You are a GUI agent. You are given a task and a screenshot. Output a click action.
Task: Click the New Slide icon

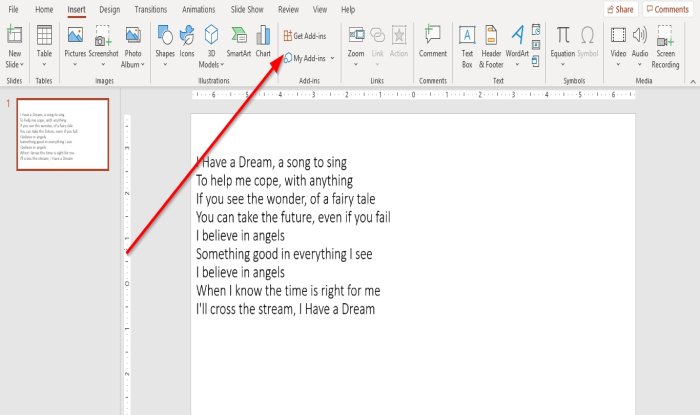pos(14,35)
